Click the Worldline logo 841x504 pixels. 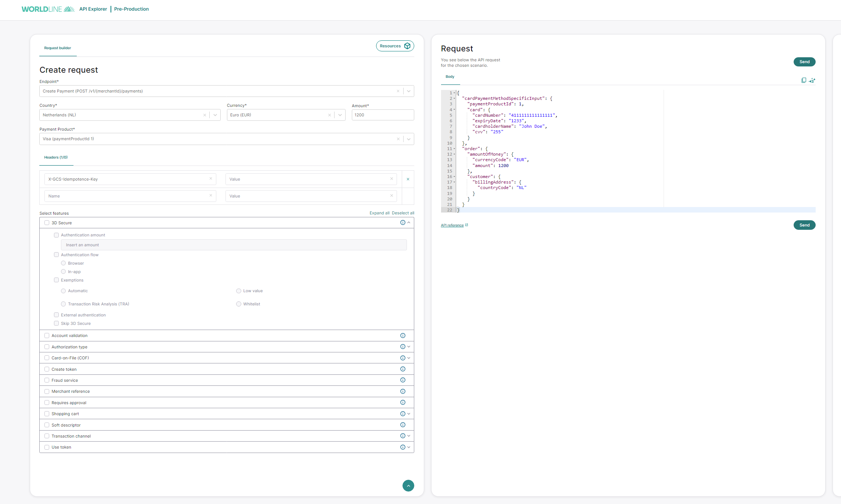coord(48,9)
